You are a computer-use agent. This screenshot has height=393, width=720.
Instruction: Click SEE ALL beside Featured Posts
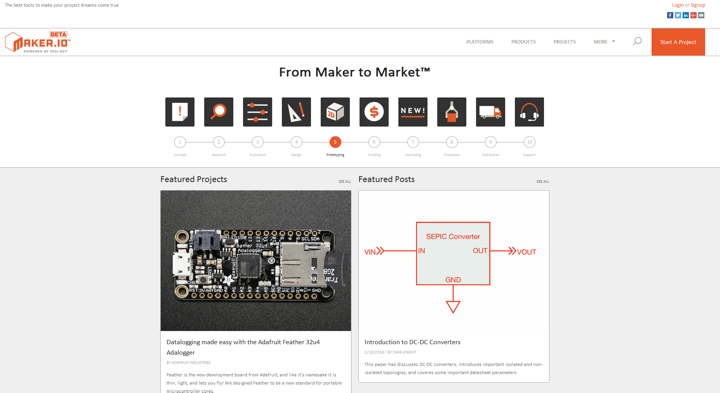[543, 181]
